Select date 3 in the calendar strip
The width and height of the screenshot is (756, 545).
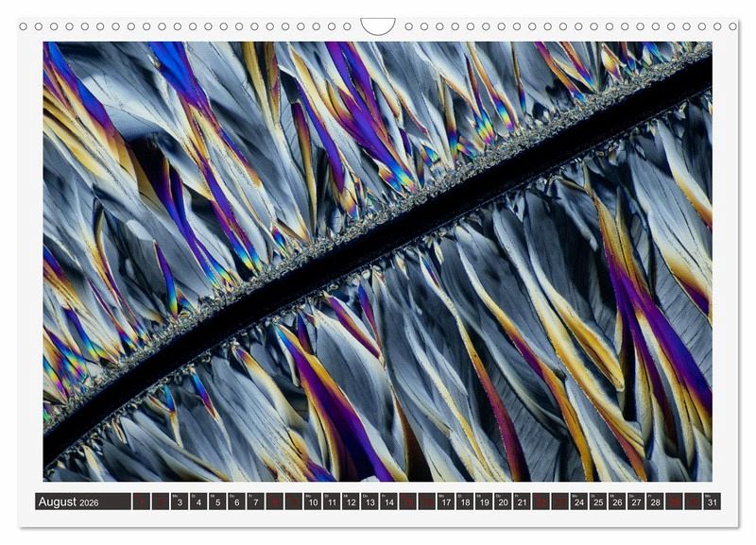[x=179, y=502]
